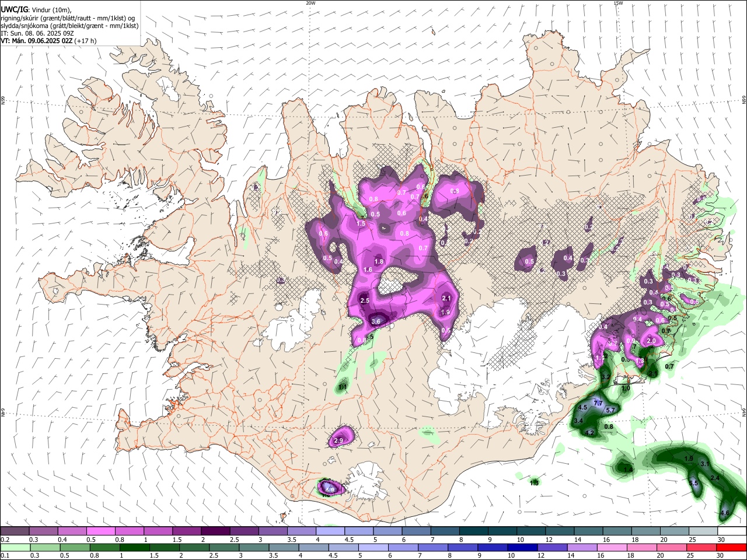Click the rainfall value 1.0 near the coast
This screenshot has width=747, height=560.
coord(626,388)
